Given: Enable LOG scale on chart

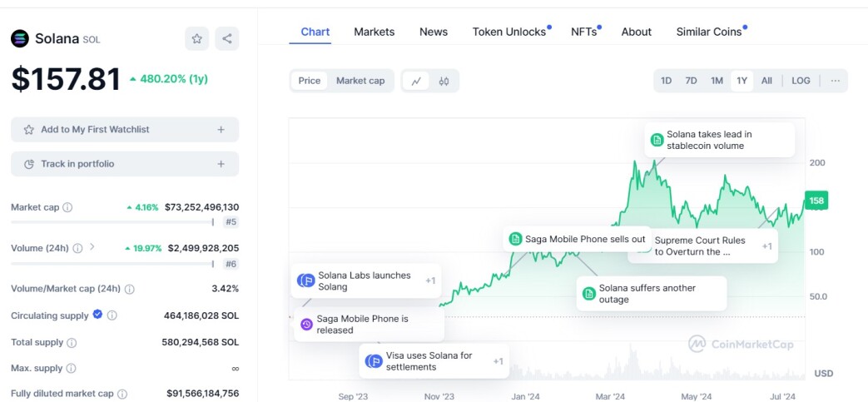Looking at the screenshot, I should point(801,81).
